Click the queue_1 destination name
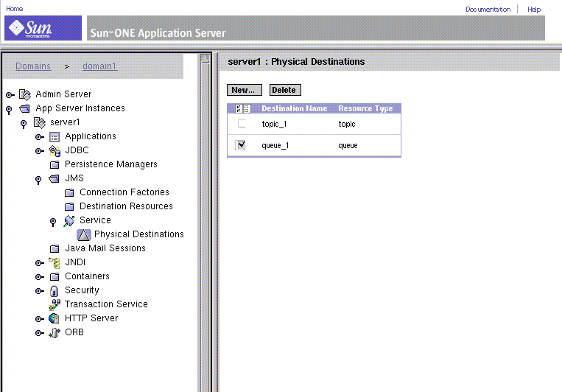The height and width of the screenshot is (392, 562). coord(275,145)
